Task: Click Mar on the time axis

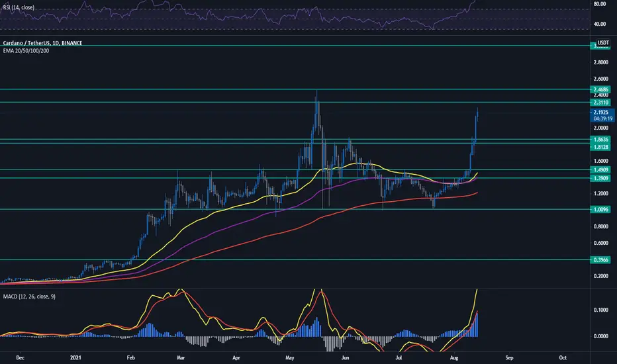Action: 181,357
